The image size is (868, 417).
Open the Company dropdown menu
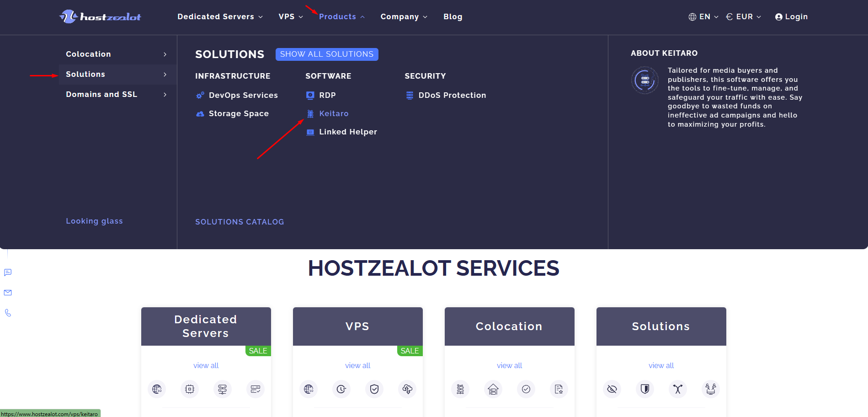coord(404,16)
